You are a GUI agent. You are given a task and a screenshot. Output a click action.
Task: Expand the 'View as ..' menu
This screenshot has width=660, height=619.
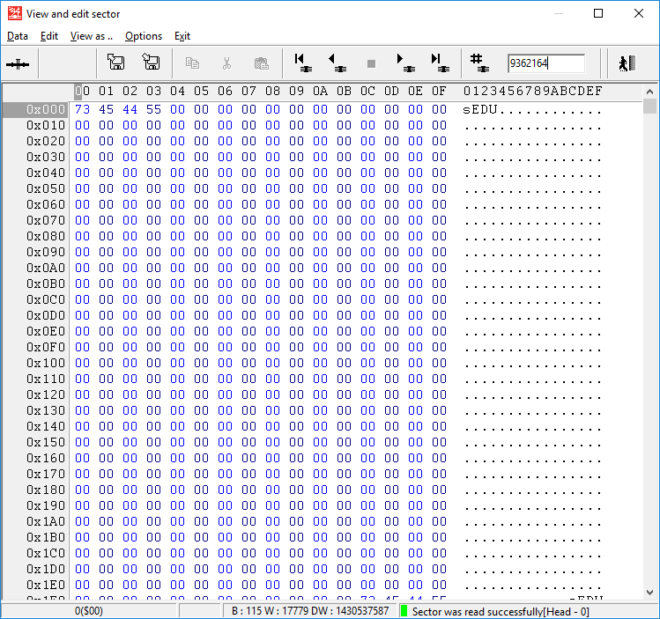(x=91, y=36)
